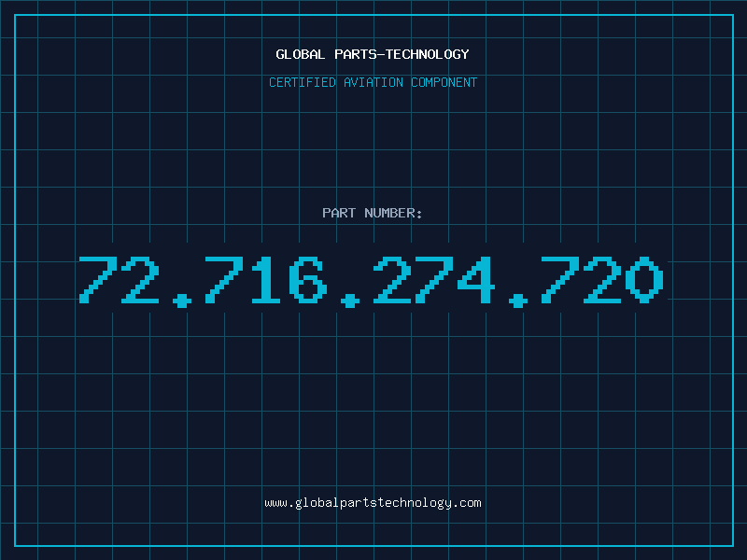Click the part number 72.716.274.720
This screenshot has width=747, height=560.
[371, 281]
